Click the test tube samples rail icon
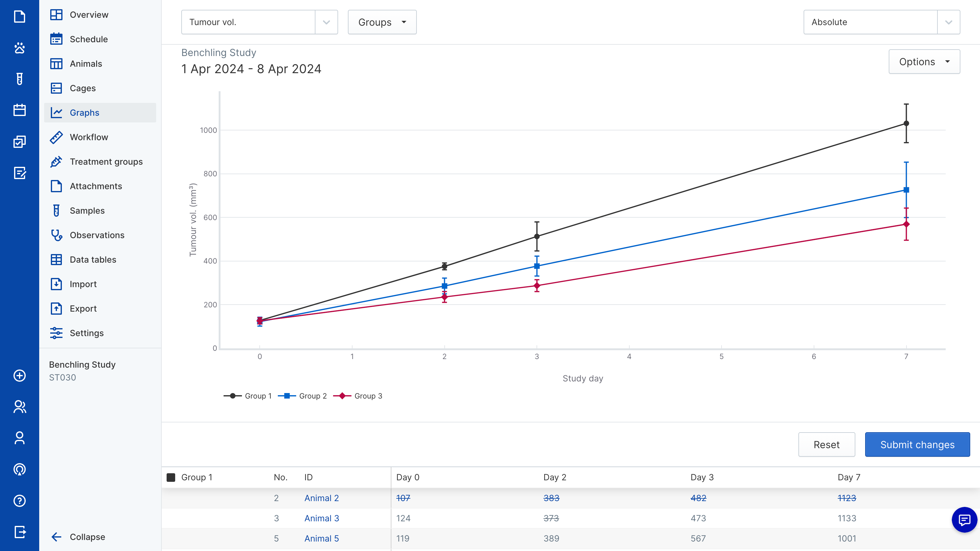 click(x=19, y=79)
